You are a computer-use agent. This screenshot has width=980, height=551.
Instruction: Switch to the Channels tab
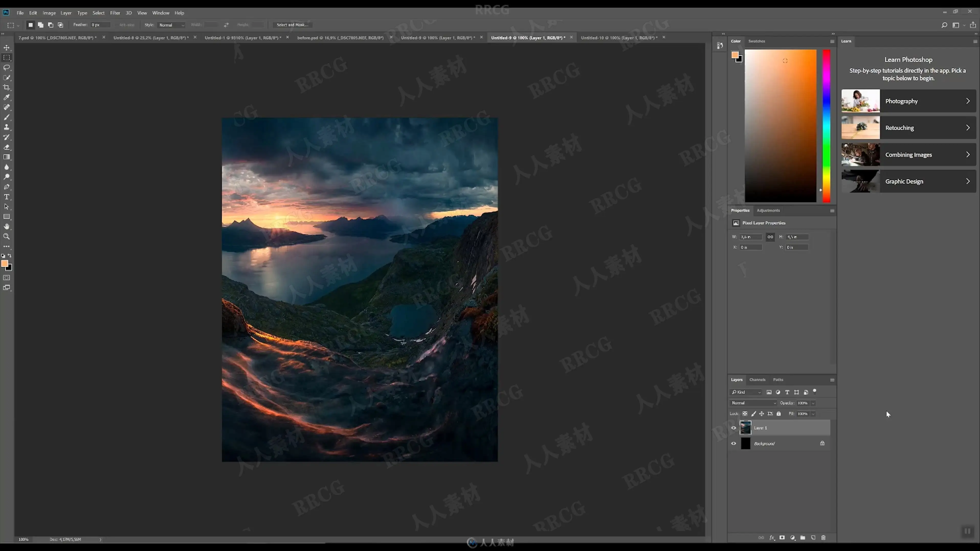pos(757,380)
